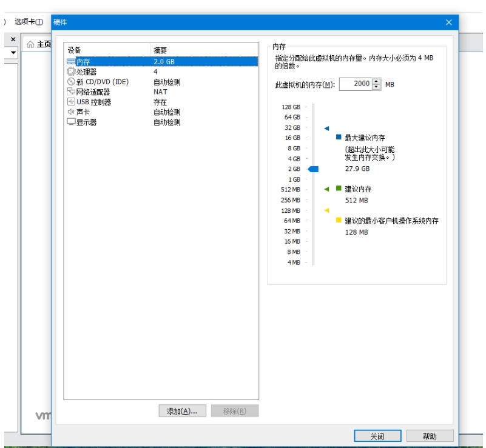Switch to the 主页 tab
486x448 pixels.
[38, 43]
